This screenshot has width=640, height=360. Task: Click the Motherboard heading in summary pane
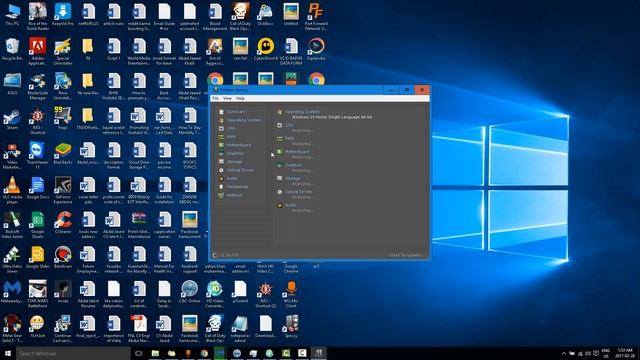(x=297, y=151)
